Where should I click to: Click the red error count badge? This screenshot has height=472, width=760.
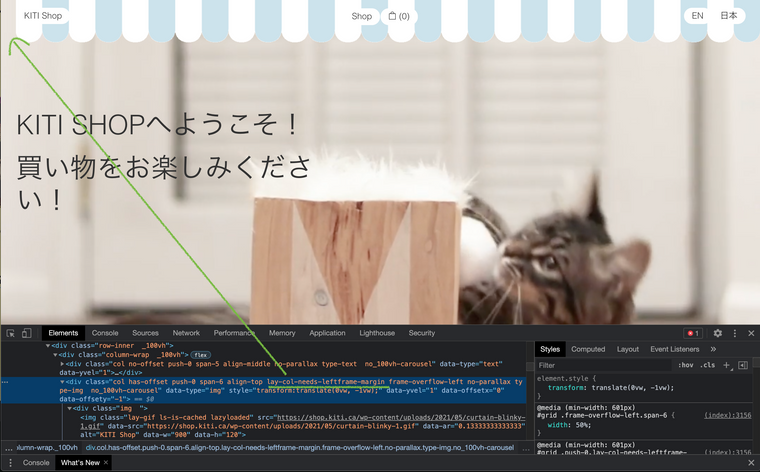point(692,333)
